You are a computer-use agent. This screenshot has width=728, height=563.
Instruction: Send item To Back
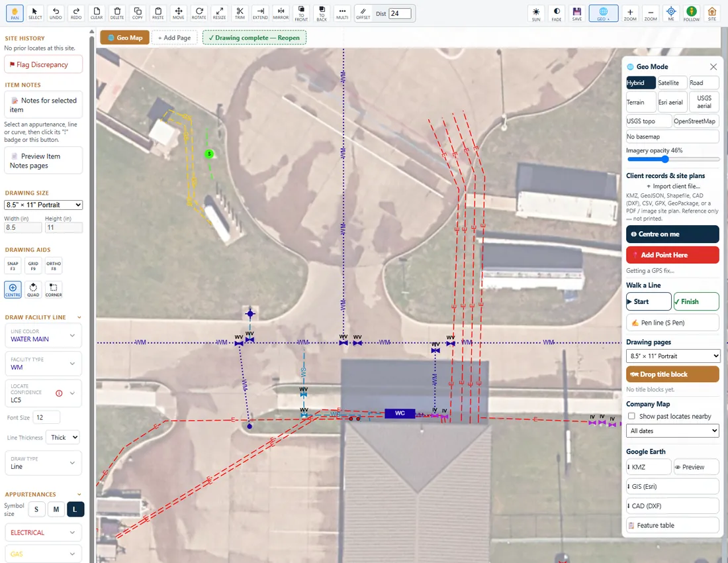322,13
